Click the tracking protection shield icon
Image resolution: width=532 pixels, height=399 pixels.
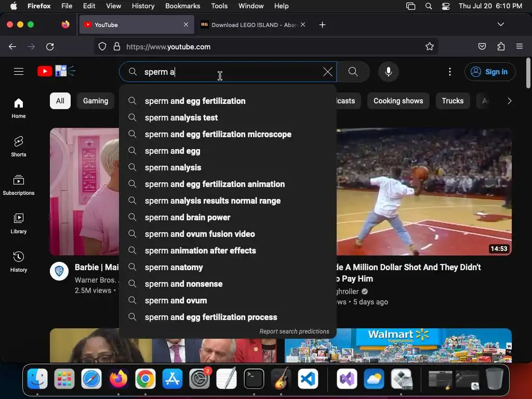click(102, 47)
